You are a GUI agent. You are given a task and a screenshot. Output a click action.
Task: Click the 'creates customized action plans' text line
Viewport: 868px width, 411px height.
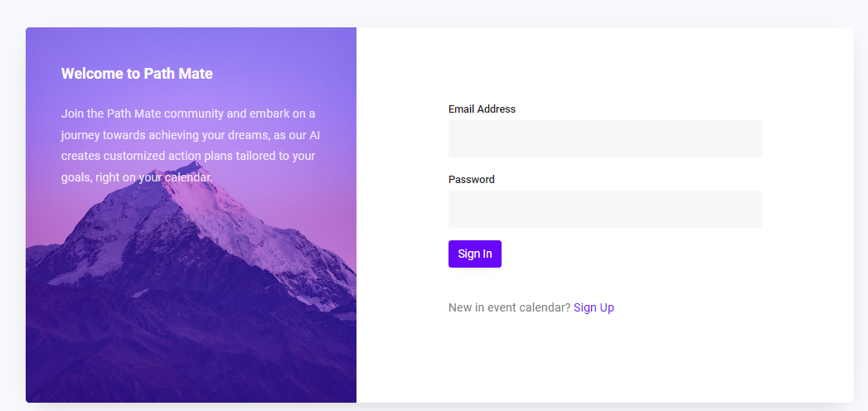pos(187,156)
